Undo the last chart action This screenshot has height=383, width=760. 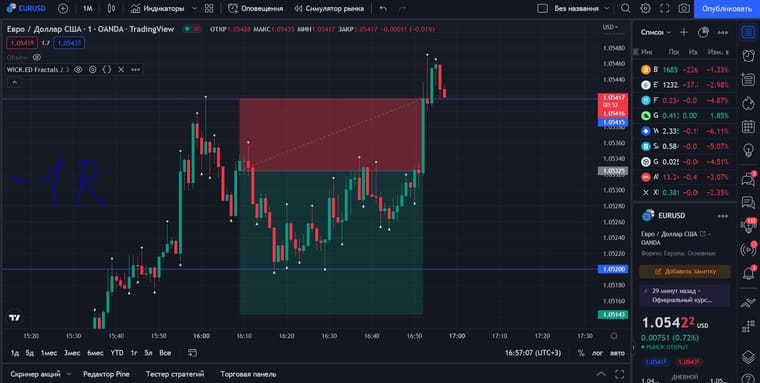(x=383, y=8)
